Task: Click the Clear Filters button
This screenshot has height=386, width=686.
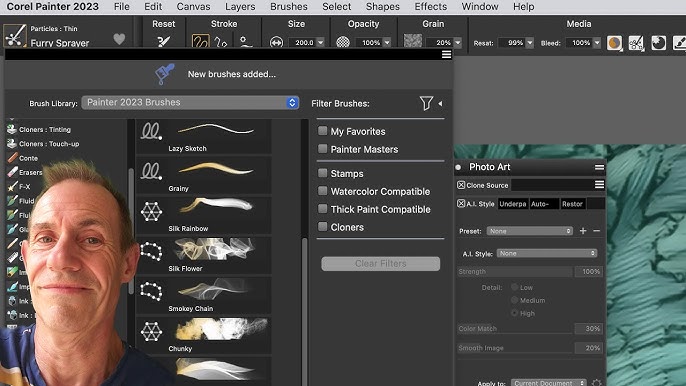Action: (381, 263)
